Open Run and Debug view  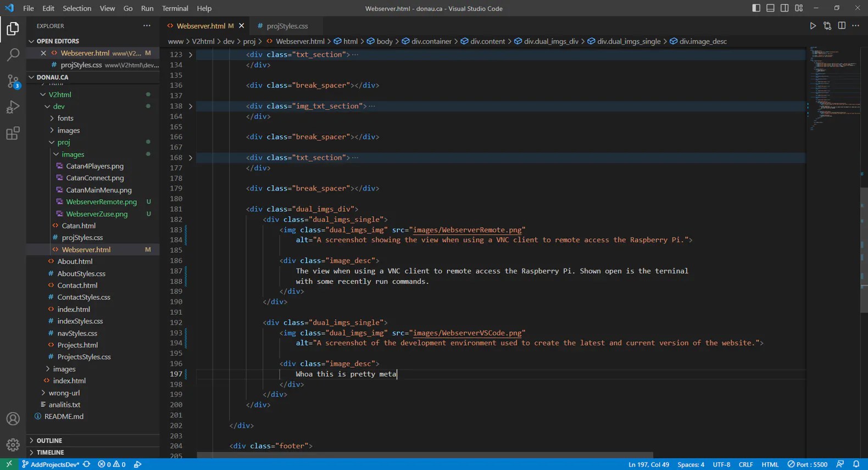click(13, 107)
